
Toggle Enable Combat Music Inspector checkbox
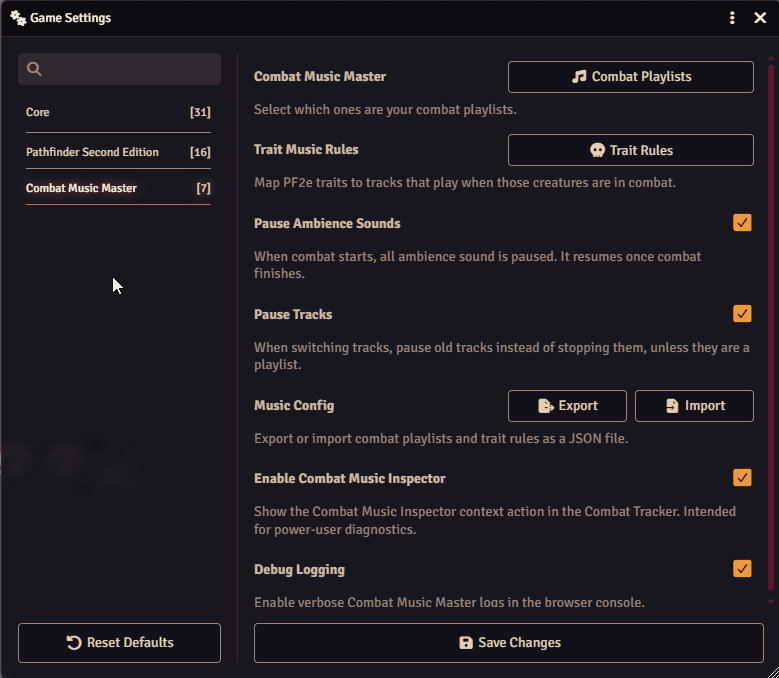pyautogui.click(x=742, y=477)
